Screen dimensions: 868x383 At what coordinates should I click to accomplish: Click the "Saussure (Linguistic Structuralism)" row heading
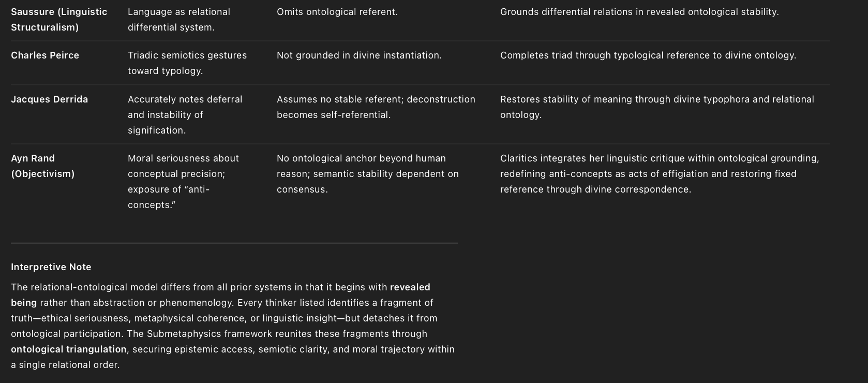pos(59,19)
